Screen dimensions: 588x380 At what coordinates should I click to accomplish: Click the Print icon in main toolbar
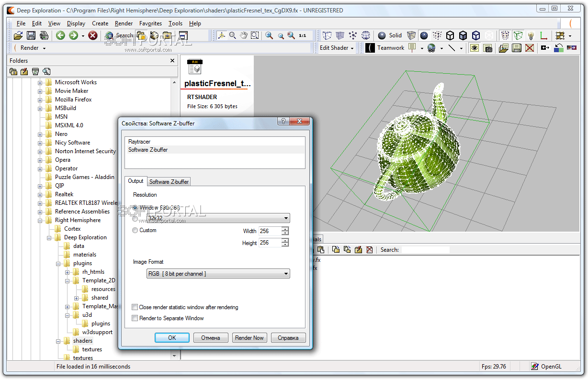(x=44, y=35)
